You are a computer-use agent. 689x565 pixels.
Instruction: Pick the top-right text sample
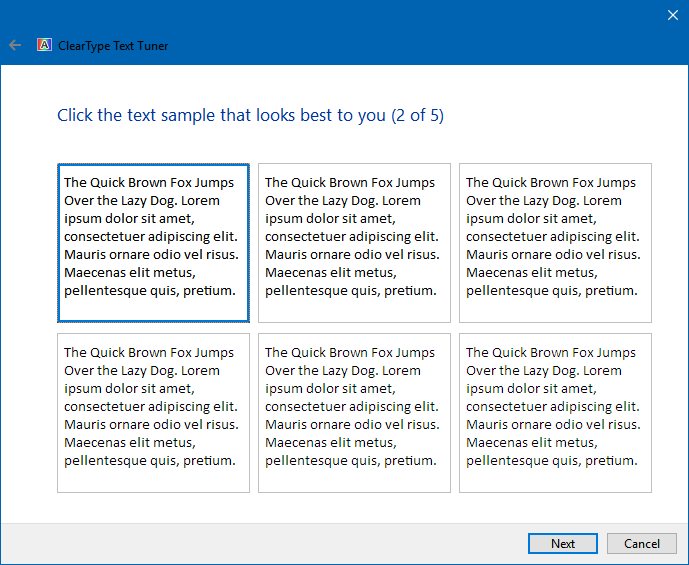(x=555, y=243)
